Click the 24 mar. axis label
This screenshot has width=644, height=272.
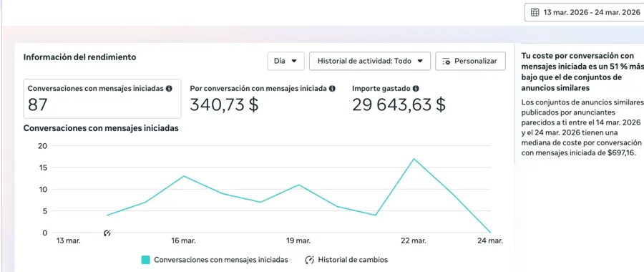pyautogui.click(x=490, y=241)
